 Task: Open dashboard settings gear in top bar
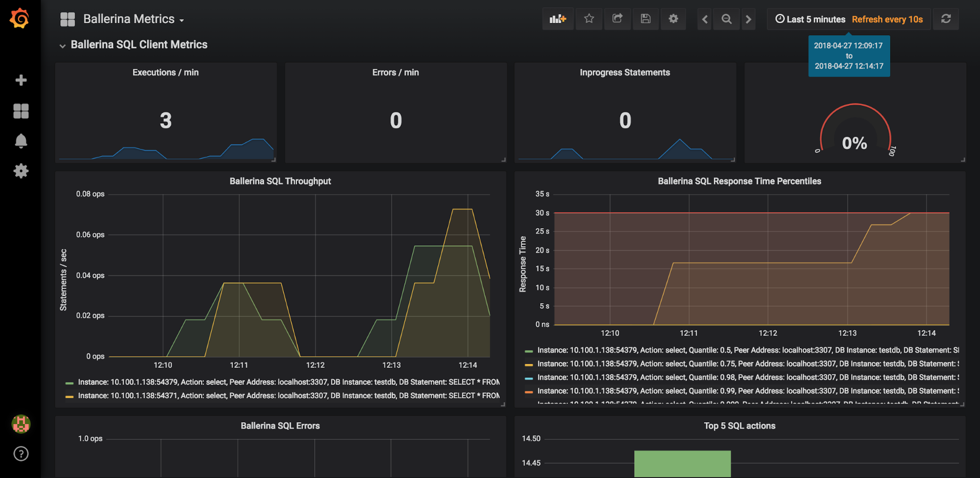pos(673,19)
